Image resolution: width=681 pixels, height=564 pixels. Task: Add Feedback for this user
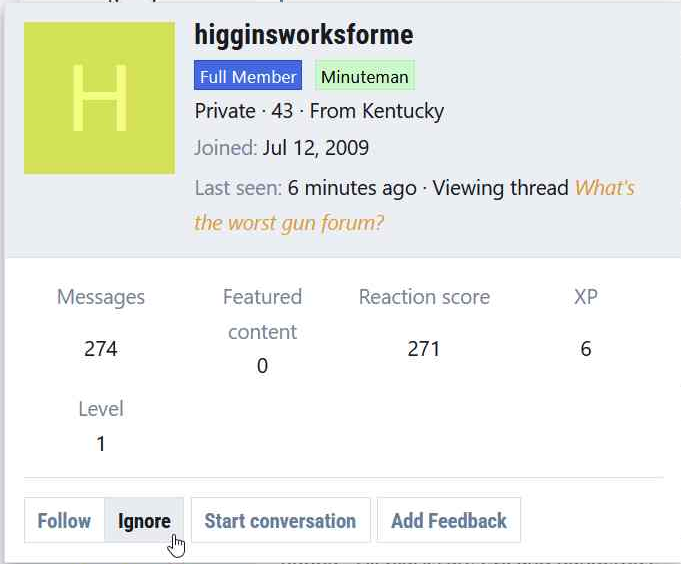pyautogui.click(x=449, y=520)
